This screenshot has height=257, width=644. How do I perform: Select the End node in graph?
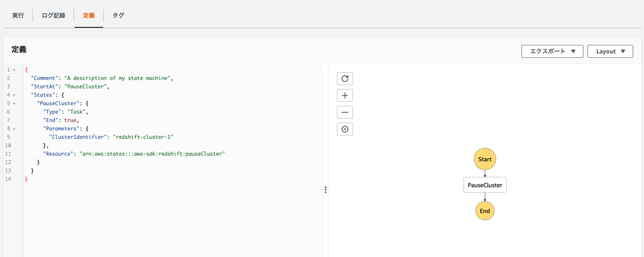click(485, 211)
